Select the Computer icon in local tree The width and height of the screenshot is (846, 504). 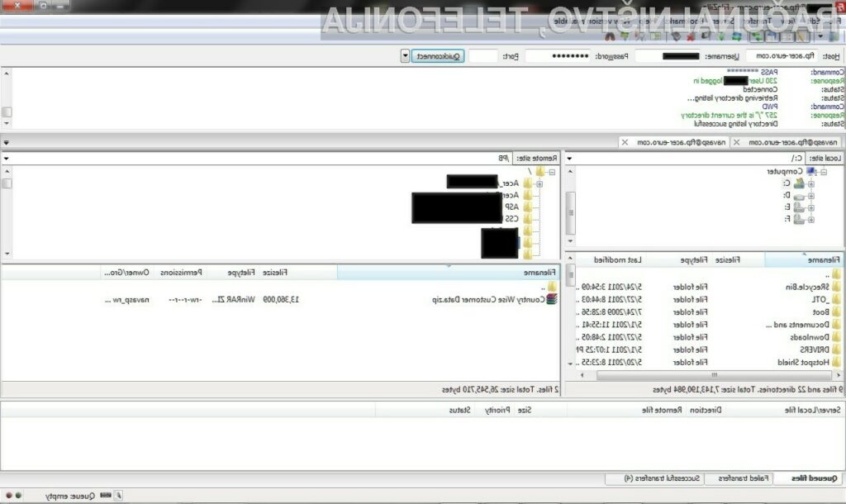[x=811, y=171]
